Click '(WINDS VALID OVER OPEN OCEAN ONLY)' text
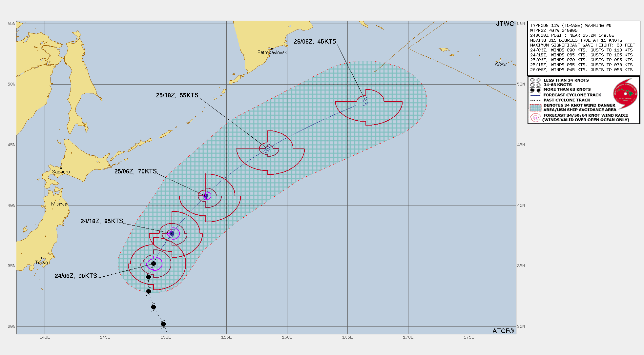 [586, 120]
